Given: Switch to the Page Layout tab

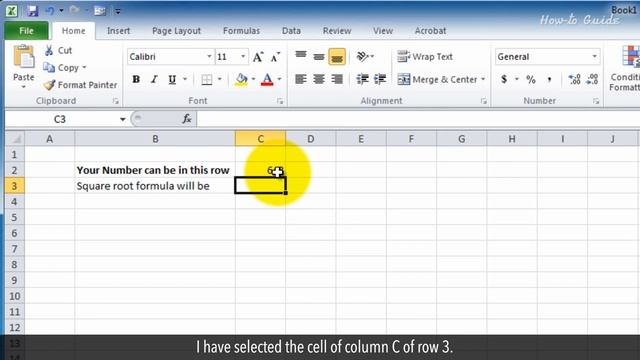Looking at the screenshot, I should pos(176,31).
